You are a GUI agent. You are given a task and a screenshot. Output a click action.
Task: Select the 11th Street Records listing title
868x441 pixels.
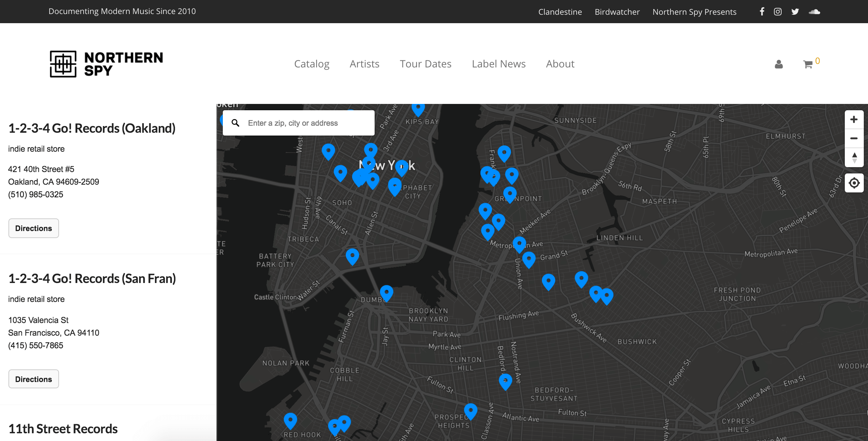coord(63,429)
